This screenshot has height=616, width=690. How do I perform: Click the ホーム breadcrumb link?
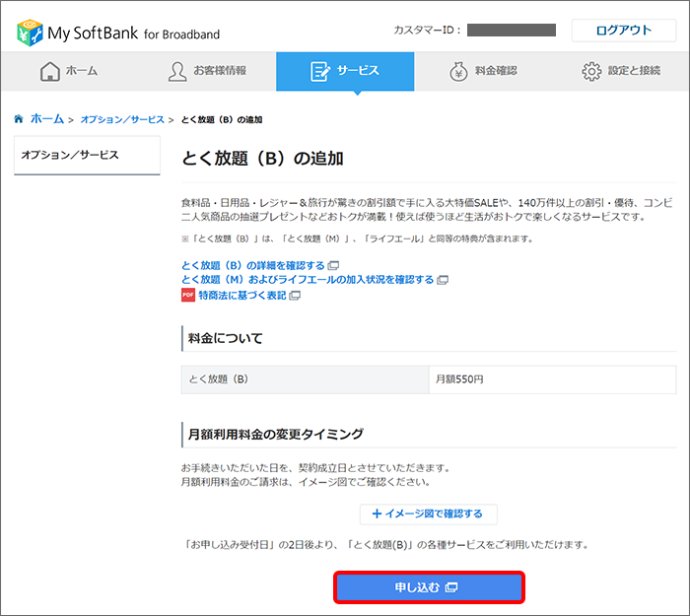47,119
